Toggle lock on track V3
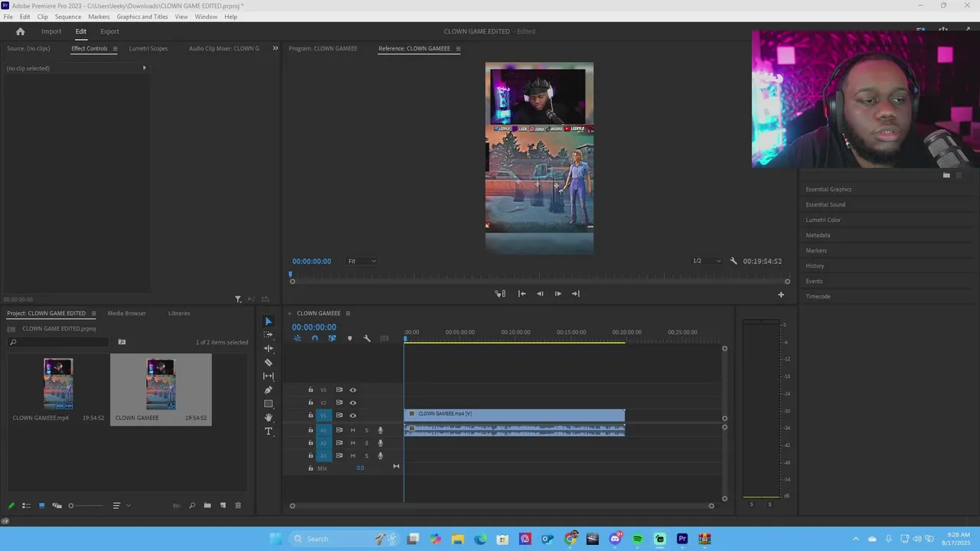 [x=310, y=390]
